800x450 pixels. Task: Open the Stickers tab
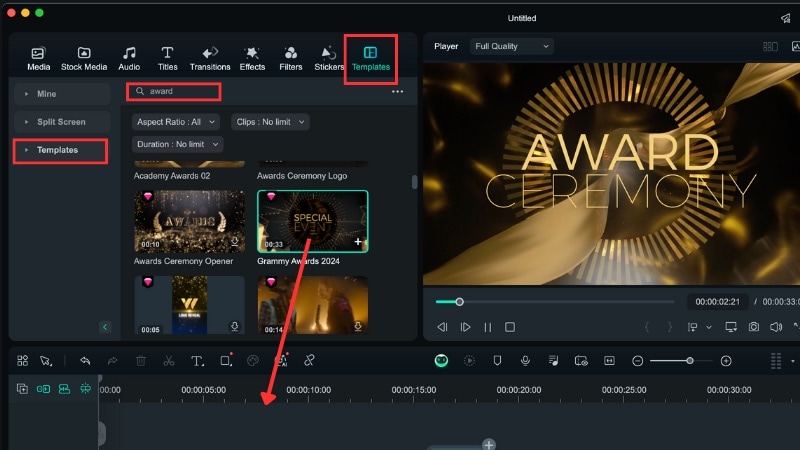pyautogui.click(x=329, y=59)
